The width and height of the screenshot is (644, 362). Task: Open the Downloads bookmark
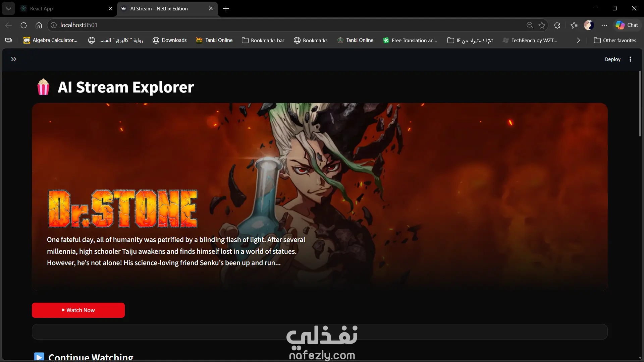169,40
